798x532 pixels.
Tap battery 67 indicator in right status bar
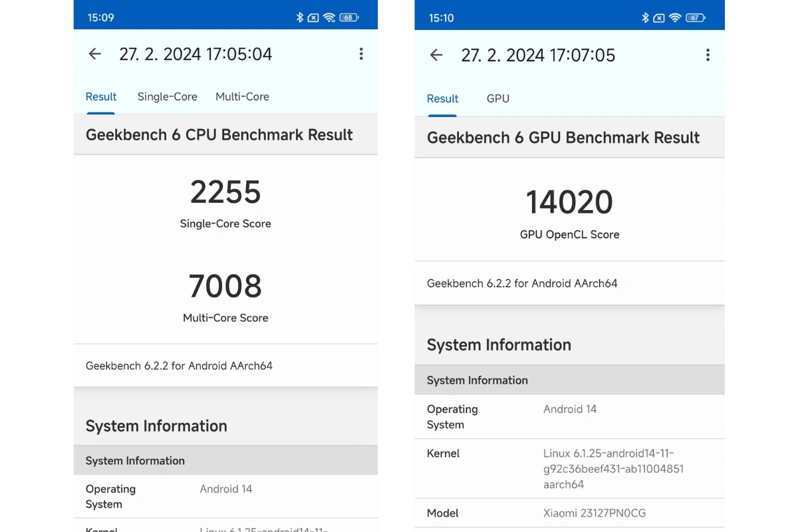pos(695,18)
